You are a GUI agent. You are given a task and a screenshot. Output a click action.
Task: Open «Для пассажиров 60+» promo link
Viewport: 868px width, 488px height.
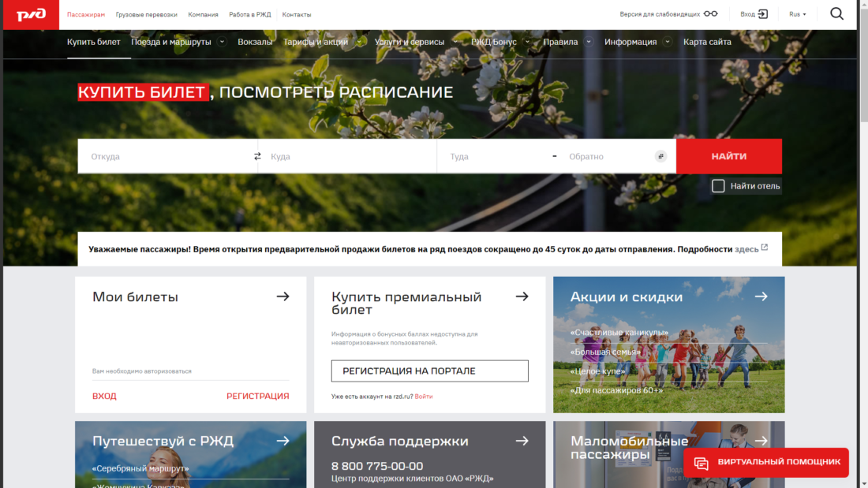616,390
